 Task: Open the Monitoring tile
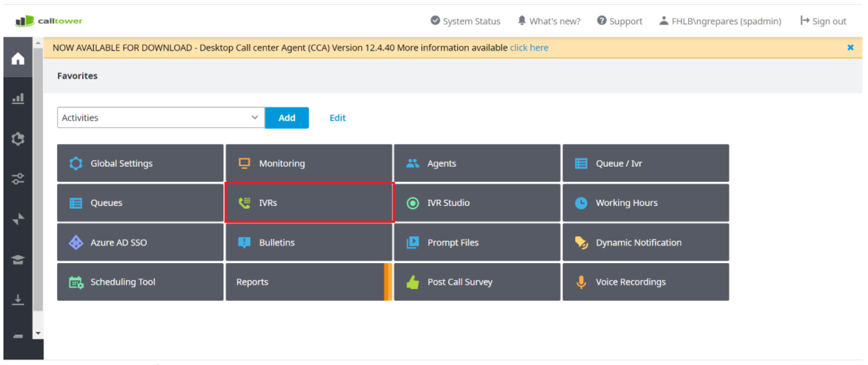point(309,163)
